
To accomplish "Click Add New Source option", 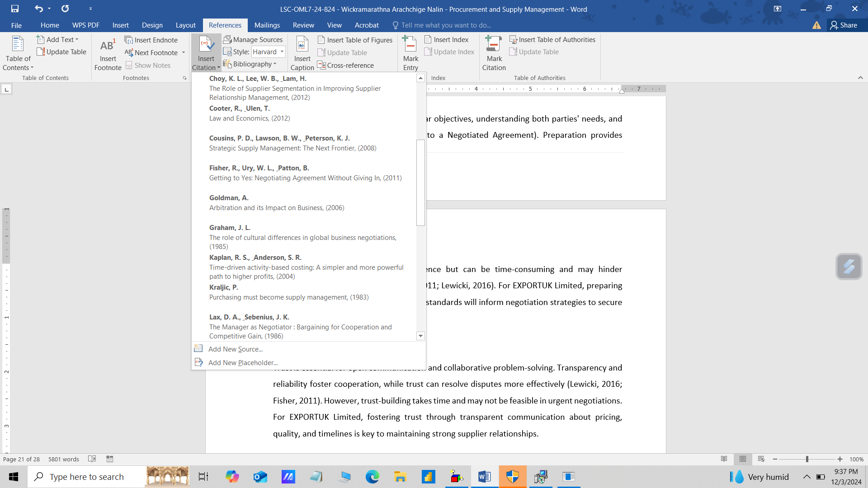I will (235, 349).
